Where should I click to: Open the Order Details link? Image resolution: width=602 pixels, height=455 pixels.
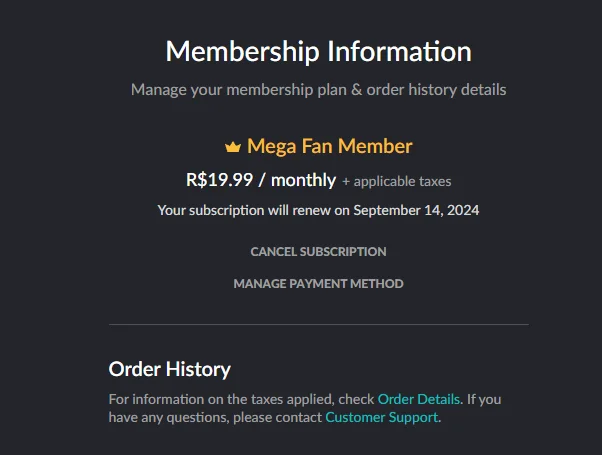coord(418,399)
